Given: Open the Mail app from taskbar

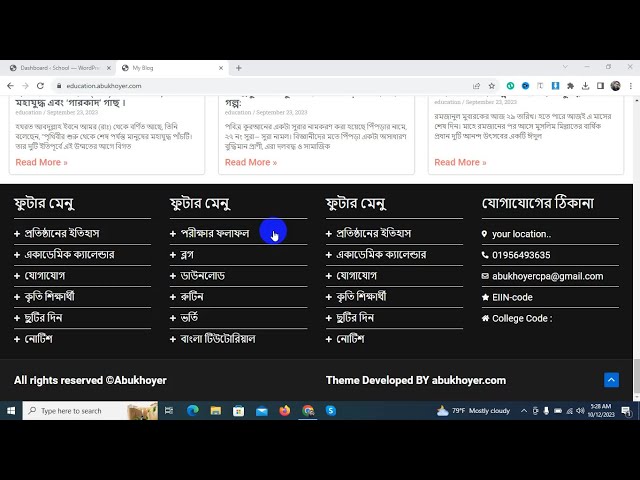Looking at the screenshot, I should (262, 411).
